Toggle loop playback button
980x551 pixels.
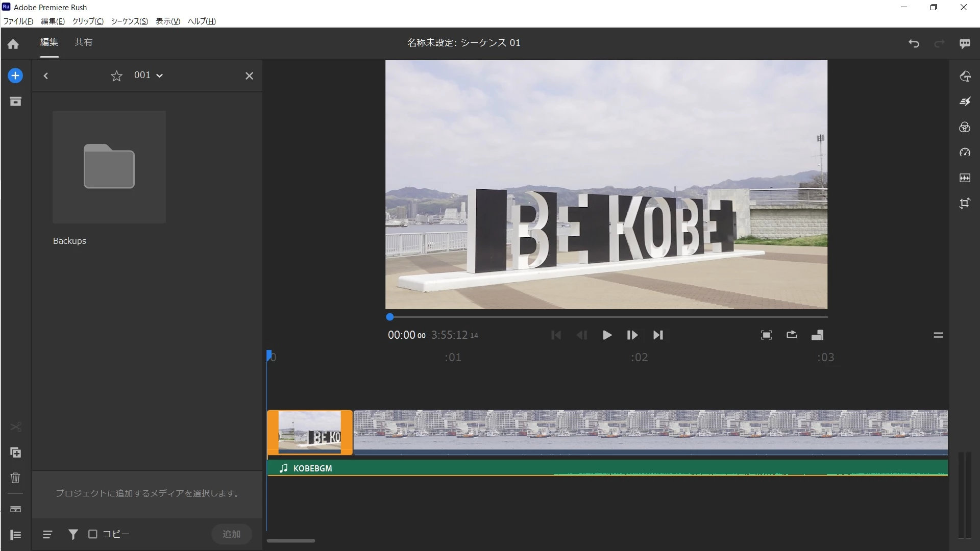tap(792, 335)
